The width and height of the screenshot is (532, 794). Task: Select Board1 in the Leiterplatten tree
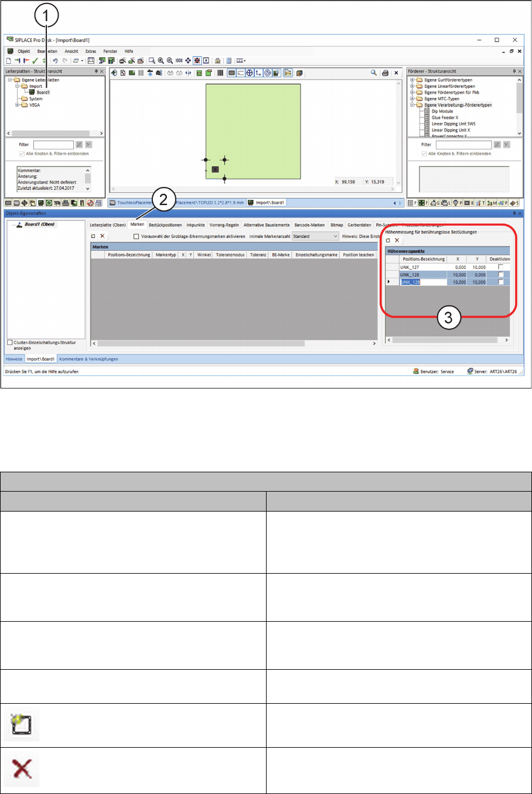43,92
